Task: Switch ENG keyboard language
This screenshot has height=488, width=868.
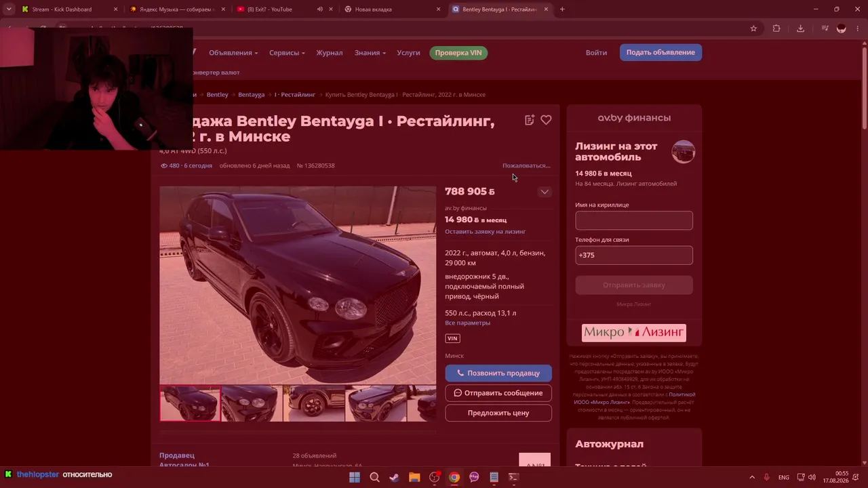Action: pos(784,477)
